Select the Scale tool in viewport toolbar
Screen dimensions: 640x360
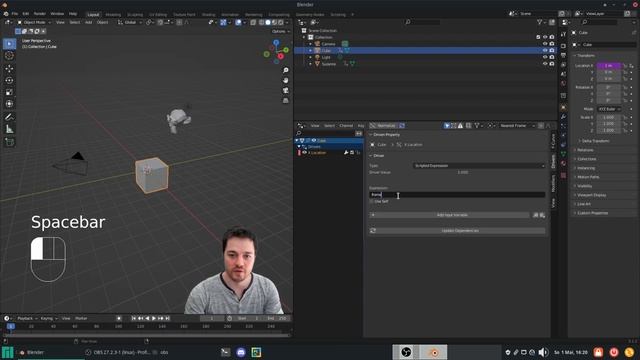(9, 92)
